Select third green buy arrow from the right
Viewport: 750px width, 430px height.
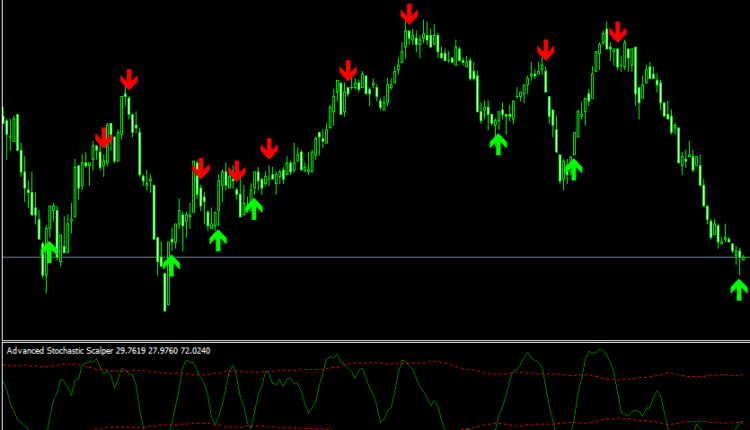click(498, 143)
